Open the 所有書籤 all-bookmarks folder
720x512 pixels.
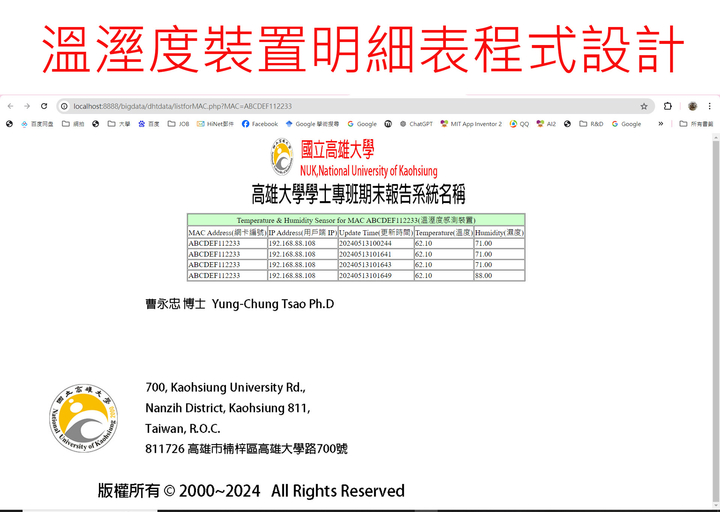[695, 124]
